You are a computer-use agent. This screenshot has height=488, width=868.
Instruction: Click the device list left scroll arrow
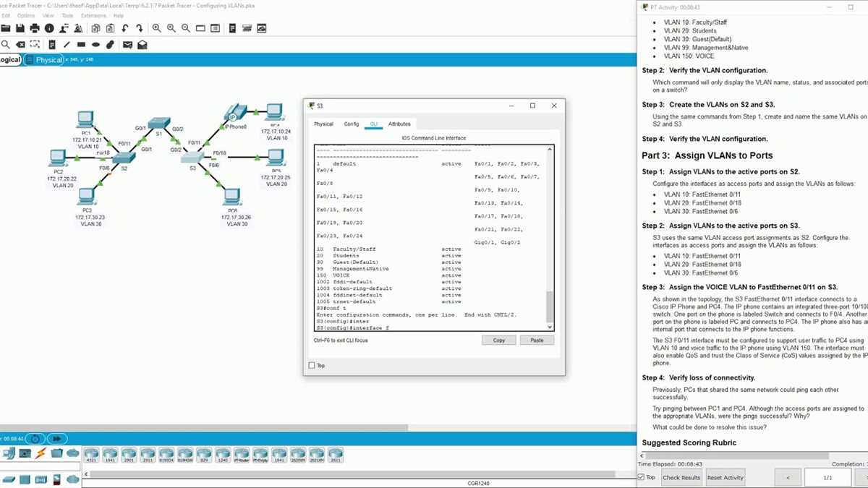[86, 474]
